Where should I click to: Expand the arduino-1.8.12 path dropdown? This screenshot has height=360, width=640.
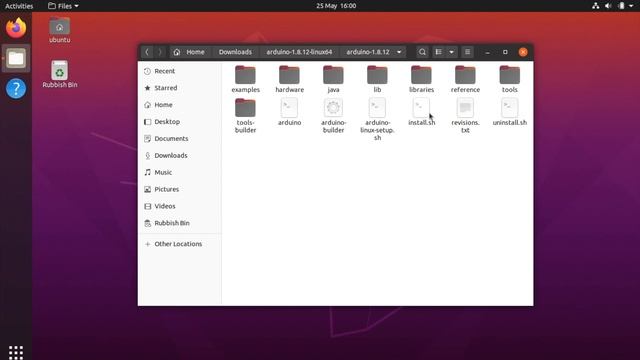(x=399, y=52)
